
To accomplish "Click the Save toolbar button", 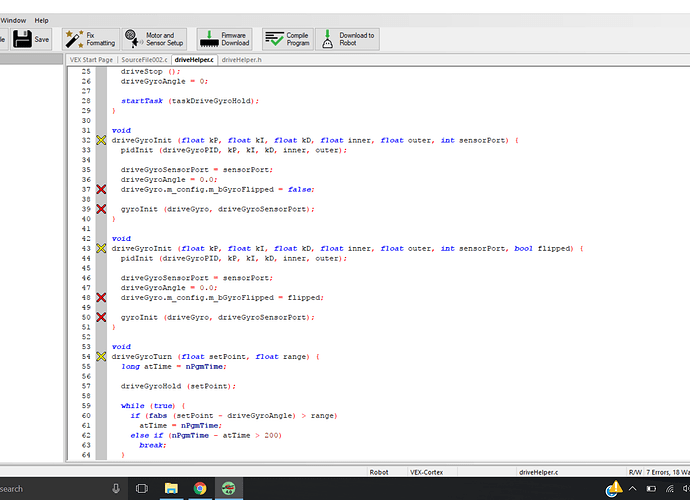I will click(31, 39).
